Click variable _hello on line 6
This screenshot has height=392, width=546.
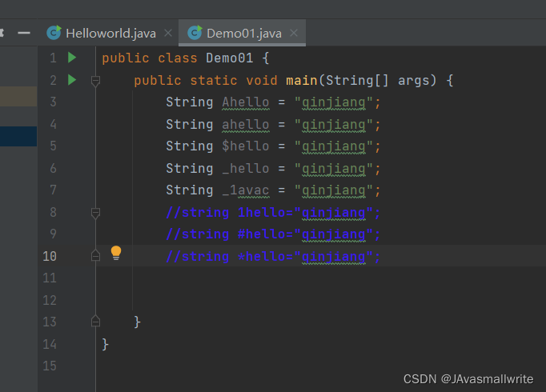[x=246, y=169]
